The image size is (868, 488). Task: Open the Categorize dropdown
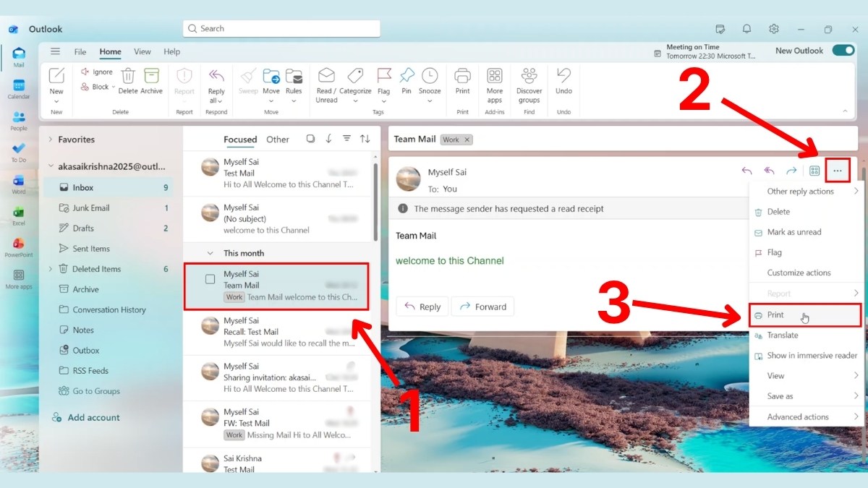tap(355, 100)
